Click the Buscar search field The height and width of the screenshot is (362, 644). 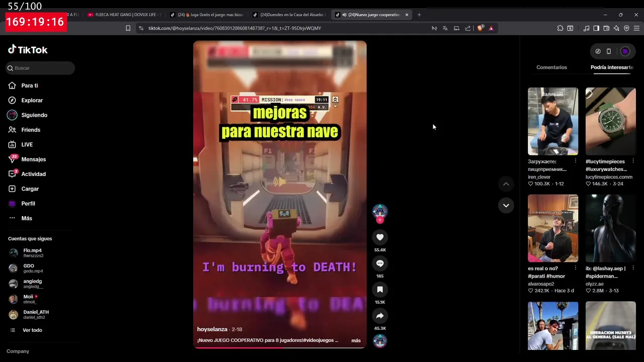[x=40, y=68]
